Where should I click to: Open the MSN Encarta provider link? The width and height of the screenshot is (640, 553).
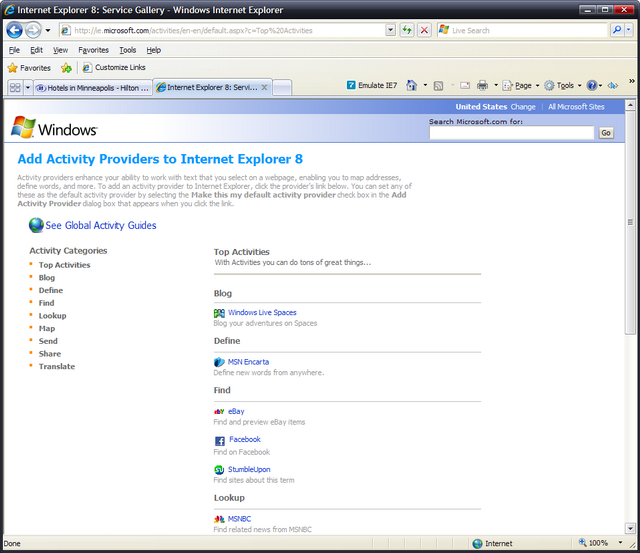(248, 362)
